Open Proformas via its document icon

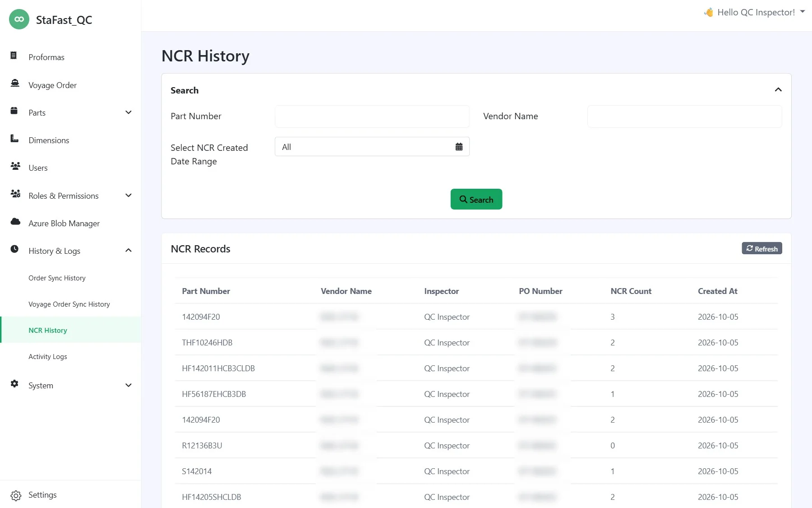click(x=14, y=56)
